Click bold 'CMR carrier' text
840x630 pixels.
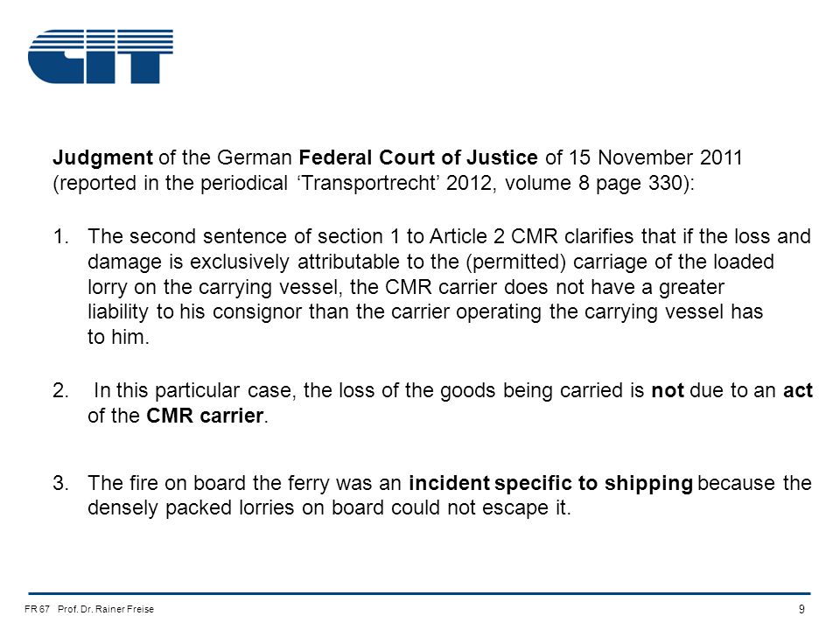[x=205, y=416]
